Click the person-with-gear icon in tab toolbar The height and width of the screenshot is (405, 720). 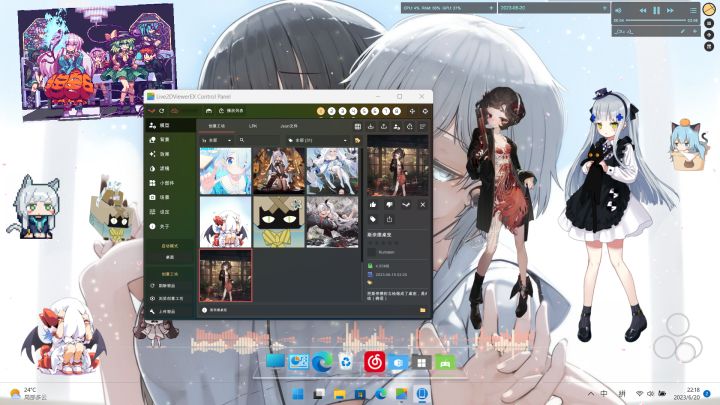pos(396,126)
